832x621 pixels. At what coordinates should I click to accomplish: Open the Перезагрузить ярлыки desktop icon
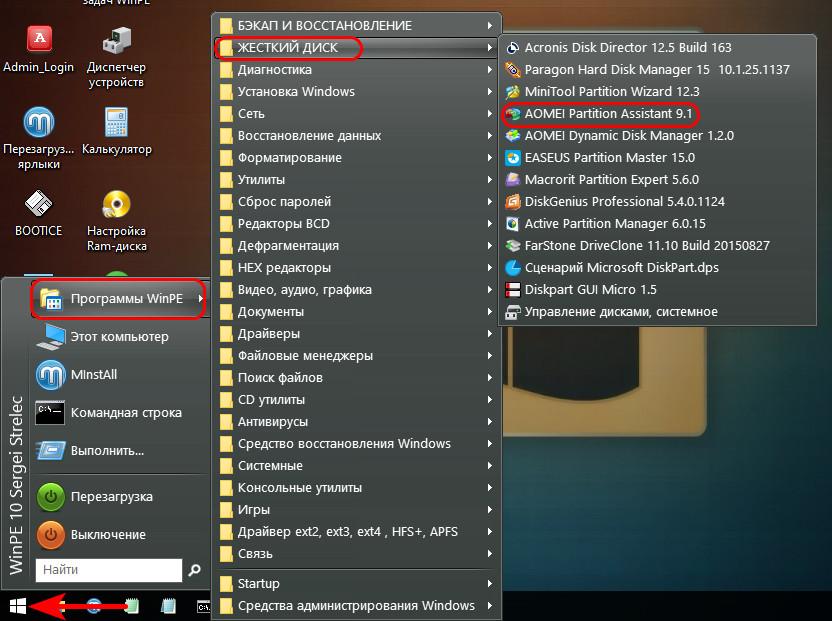(39, 138)
